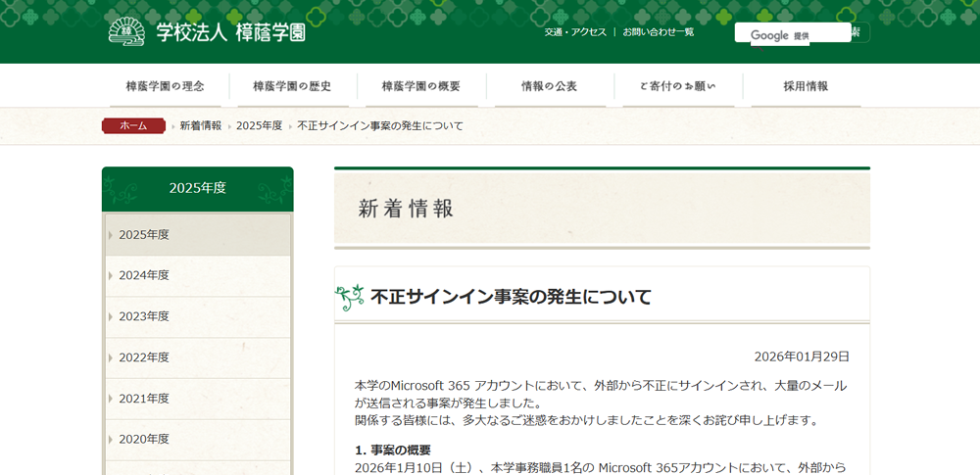Open the 採用情報 menu item

(806, 86)
